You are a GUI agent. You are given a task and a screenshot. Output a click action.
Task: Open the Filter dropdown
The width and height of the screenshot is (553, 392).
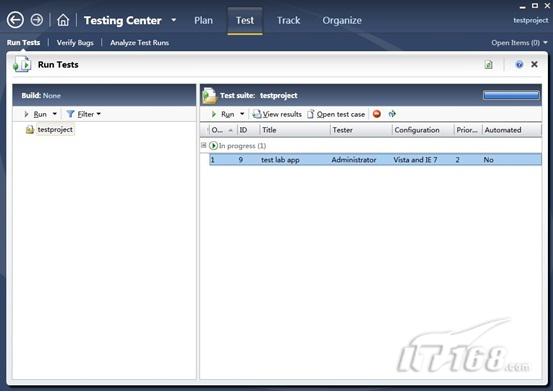point(84,114)
